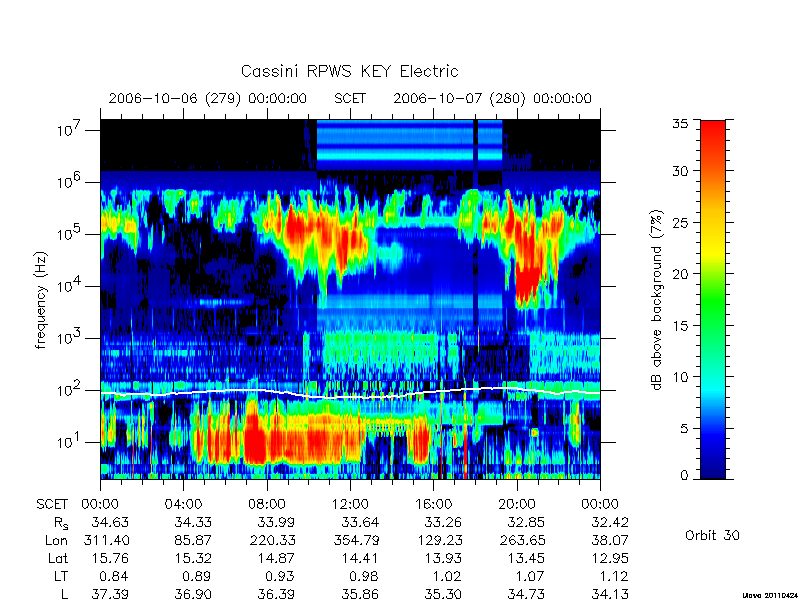Click the Rs value "33.64"
Screen dimensions: 800x600
click(360, 522)
